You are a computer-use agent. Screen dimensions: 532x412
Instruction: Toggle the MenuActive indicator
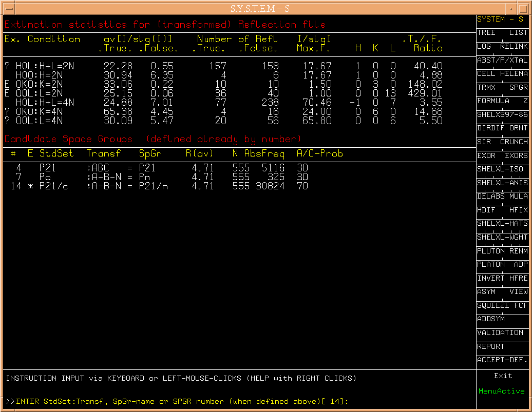click(x=501, y=391)
